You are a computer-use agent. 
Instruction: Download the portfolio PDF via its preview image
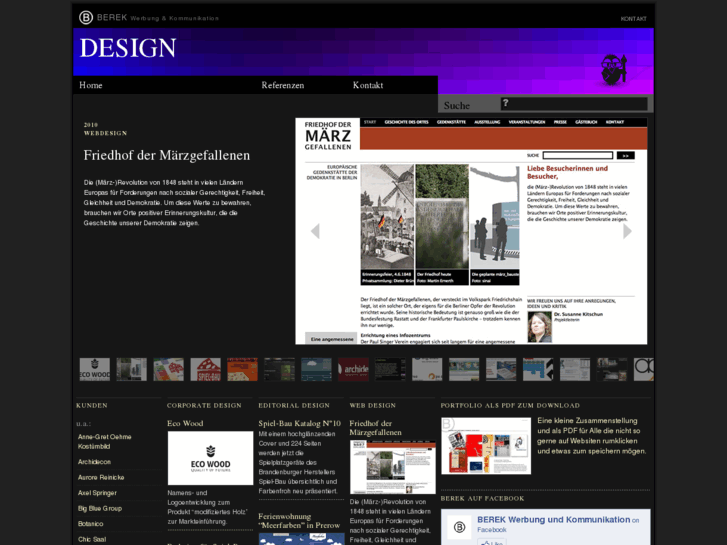coord(486,446)
